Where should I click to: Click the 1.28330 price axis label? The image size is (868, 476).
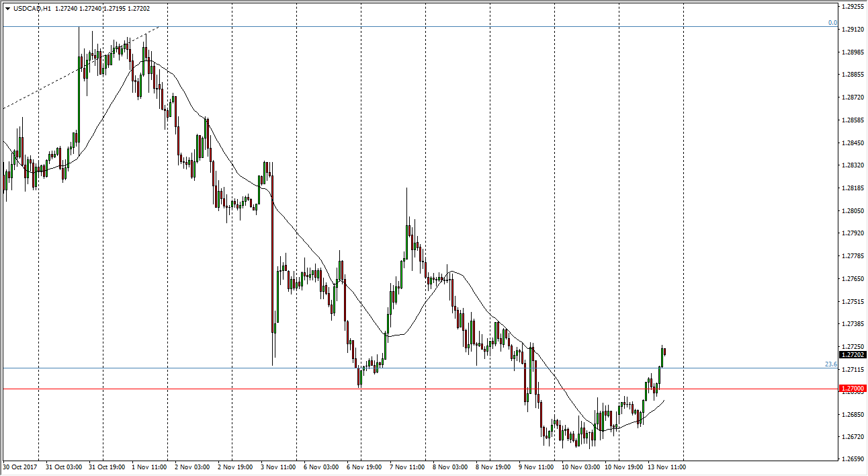click(x=853, y=165)
